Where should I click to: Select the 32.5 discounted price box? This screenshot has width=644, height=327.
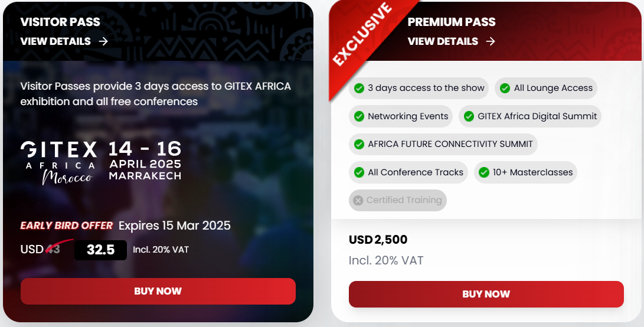coord(100,250)
